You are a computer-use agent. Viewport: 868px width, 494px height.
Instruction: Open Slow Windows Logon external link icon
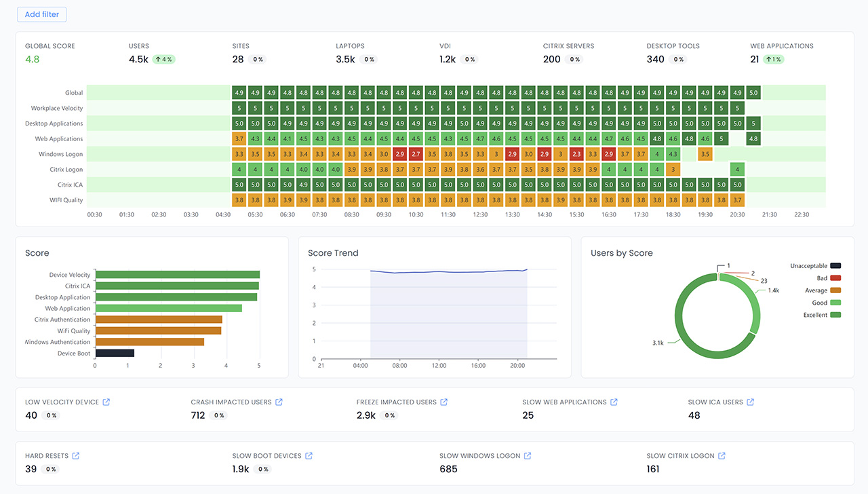(x=528, y=456)
